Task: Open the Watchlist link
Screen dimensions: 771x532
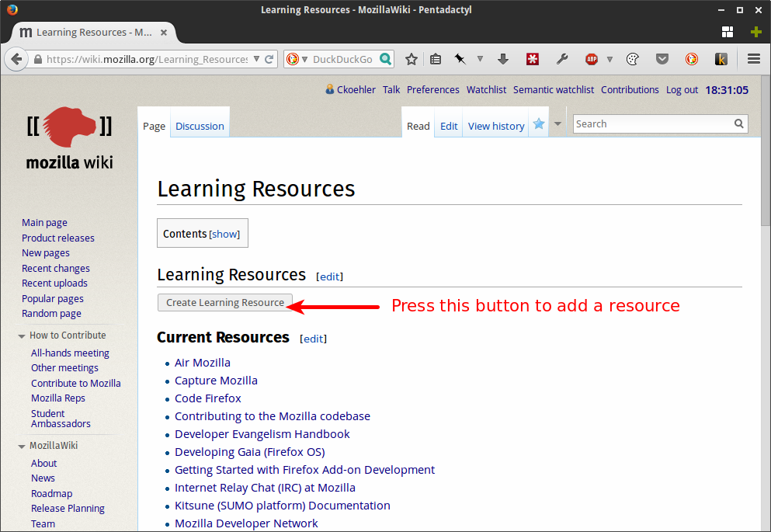Action: [x=486, y=90]
